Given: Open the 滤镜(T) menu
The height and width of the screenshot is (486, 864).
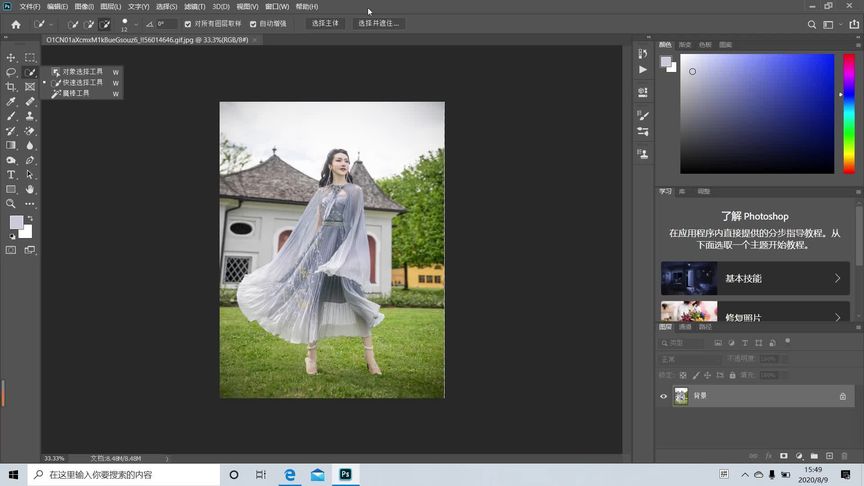Looking at the screenshot, I should tap(194, 6).
